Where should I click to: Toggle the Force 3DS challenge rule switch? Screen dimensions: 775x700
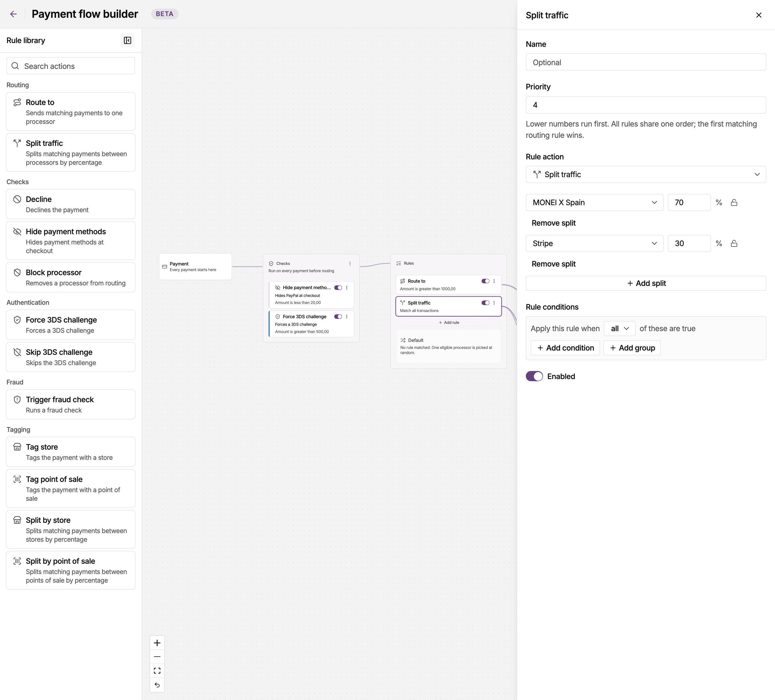point(338,317)
